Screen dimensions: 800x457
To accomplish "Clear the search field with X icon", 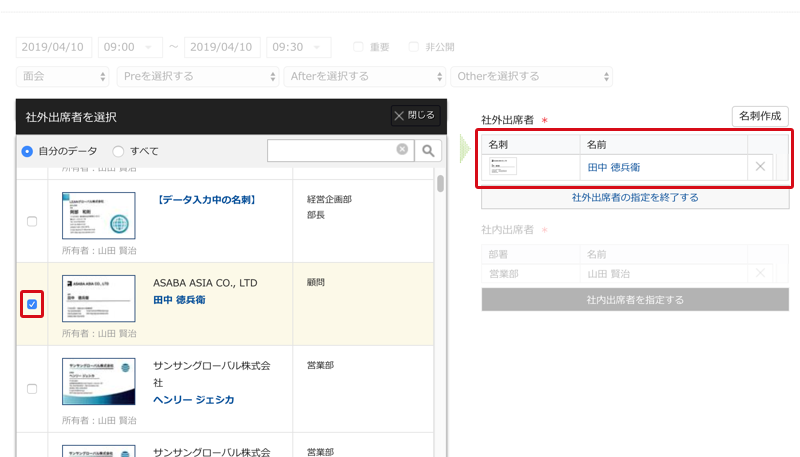I will pos(402,150).
